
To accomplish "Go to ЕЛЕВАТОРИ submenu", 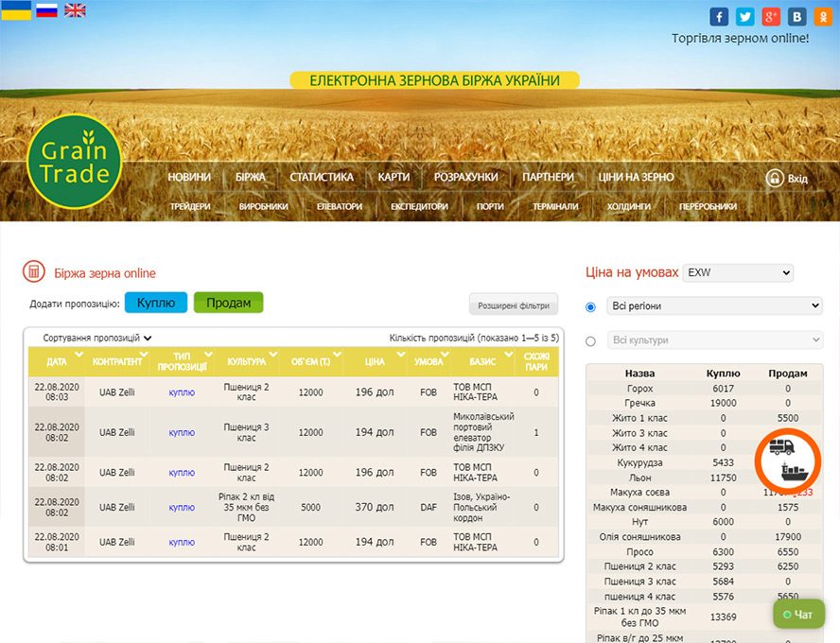I will [x=340, y=207].
